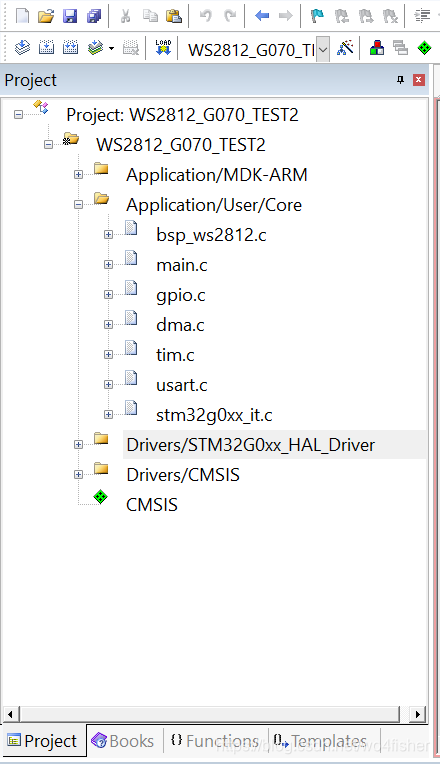Save the current file
Viewport: 440px width, 764px height.
coord(70,16)
